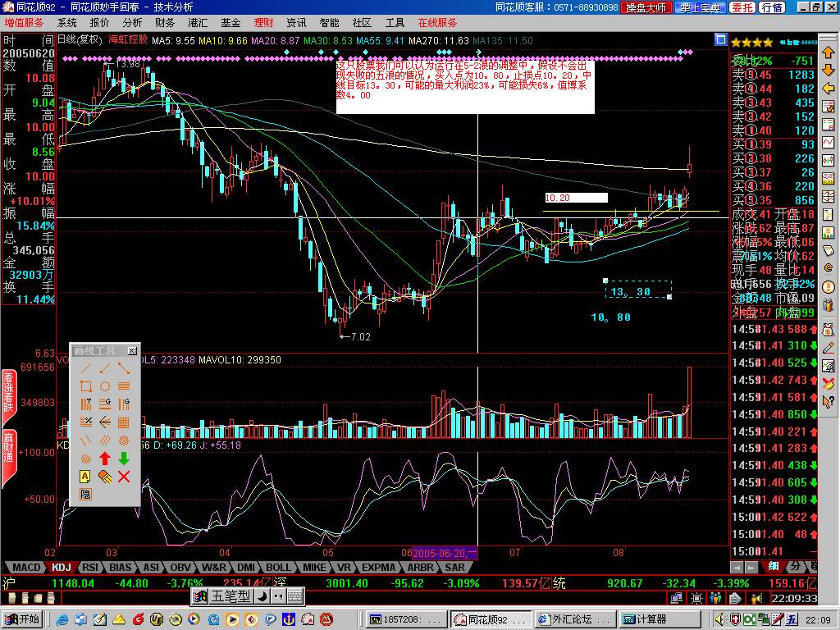840x630 pixels.
Task: Open the Windows 开始 start button
Action: (22, 619)
